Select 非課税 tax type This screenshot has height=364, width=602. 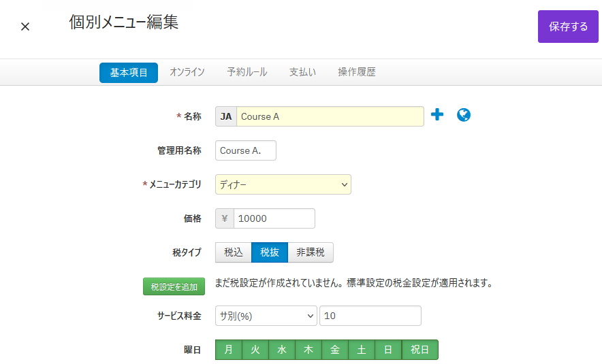[x=311, y=252]
